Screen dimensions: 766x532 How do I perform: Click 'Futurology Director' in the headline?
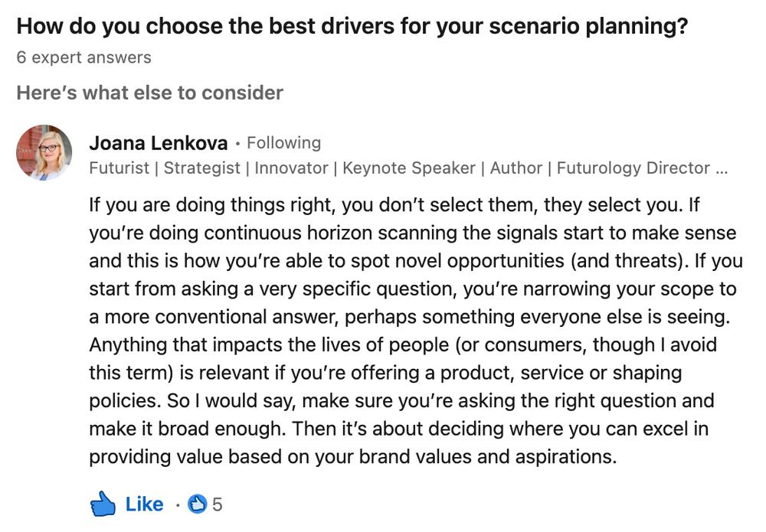(633, 168)
